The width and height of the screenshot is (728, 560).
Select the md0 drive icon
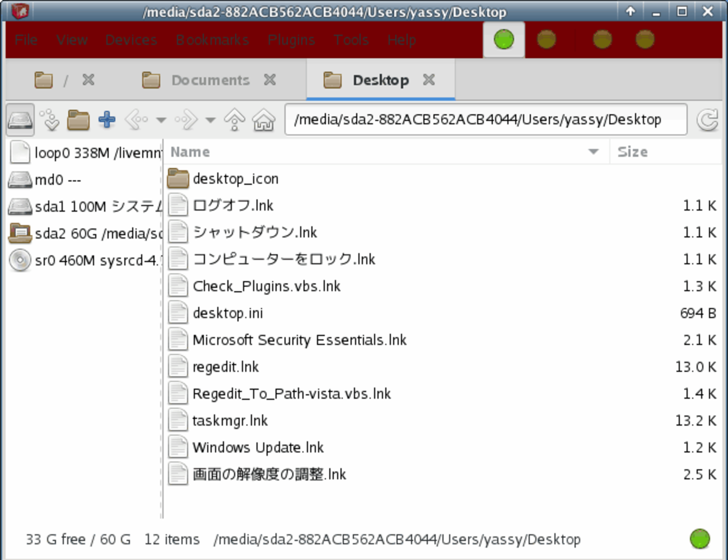tap(20, 179)
